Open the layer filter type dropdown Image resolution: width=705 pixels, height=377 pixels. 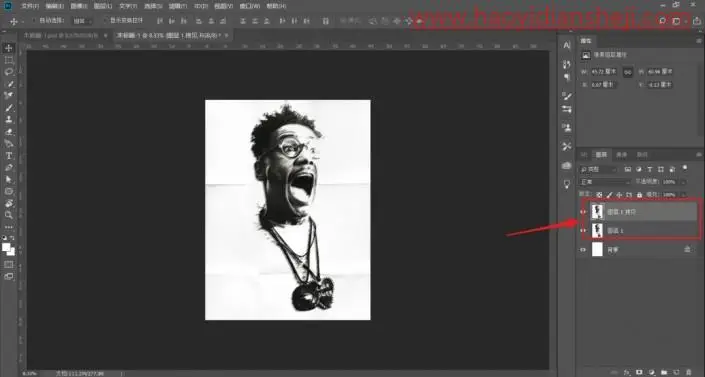(598, 169)
